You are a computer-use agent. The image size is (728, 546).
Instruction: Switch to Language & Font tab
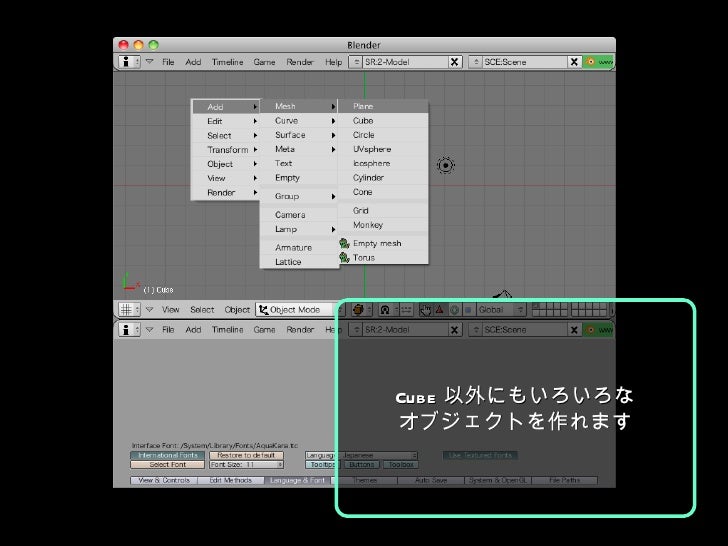pyautogui.click(x=298, y=480)
